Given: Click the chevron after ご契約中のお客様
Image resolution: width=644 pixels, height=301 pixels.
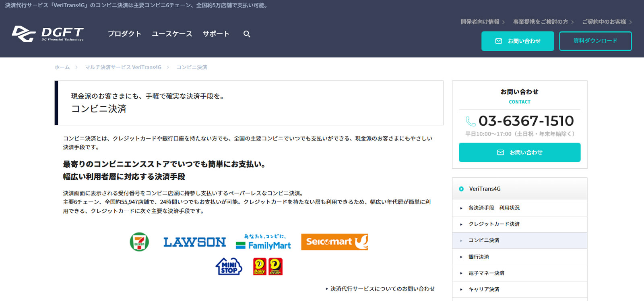Looking at the screenshot, I should (x=630, y=22).
